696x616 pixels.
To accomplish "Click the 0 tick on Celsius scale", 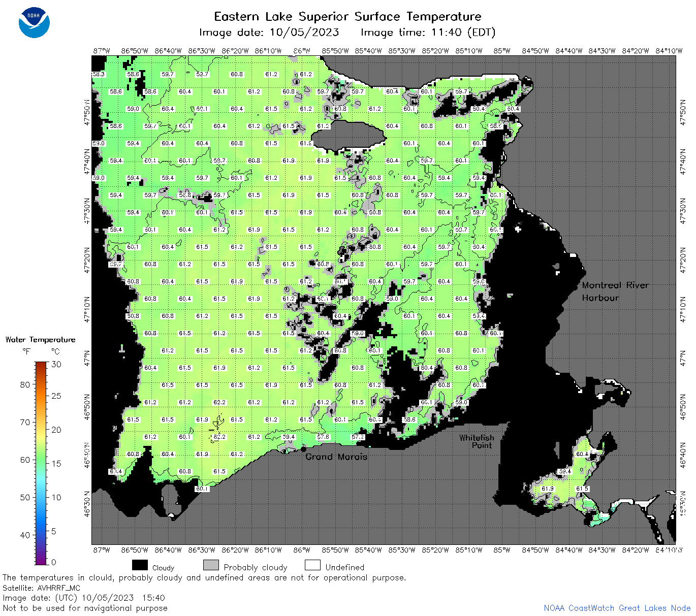I will pos(54,562).
